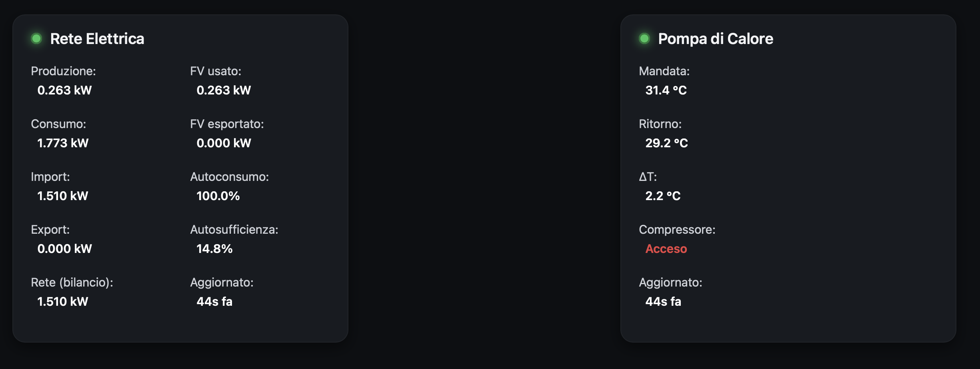Click the ΔT value 2.2 °C
Screen dimensions: 980x369
[x=663, y=196]
